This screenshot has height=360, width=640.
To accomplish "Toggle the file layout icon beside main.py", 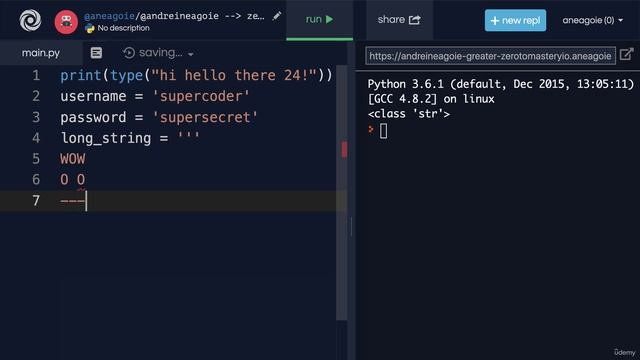I will [x=96, y=53].
